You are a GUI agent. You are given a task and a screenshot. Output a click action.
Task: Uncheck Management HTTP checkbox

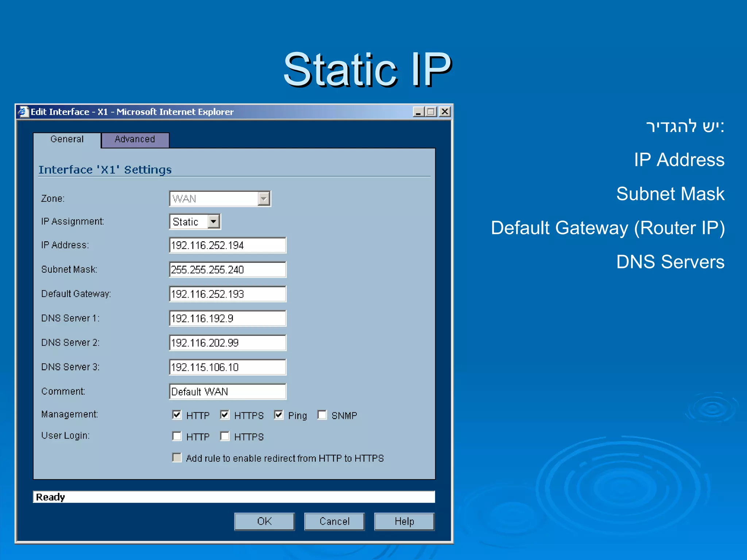[177, 415]
